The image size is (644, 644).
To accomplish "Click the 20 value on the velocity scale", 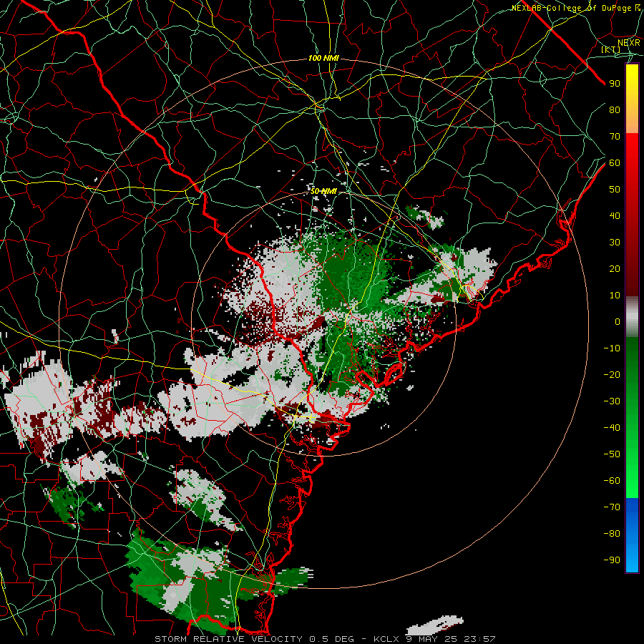I will [x=615, y=268].
